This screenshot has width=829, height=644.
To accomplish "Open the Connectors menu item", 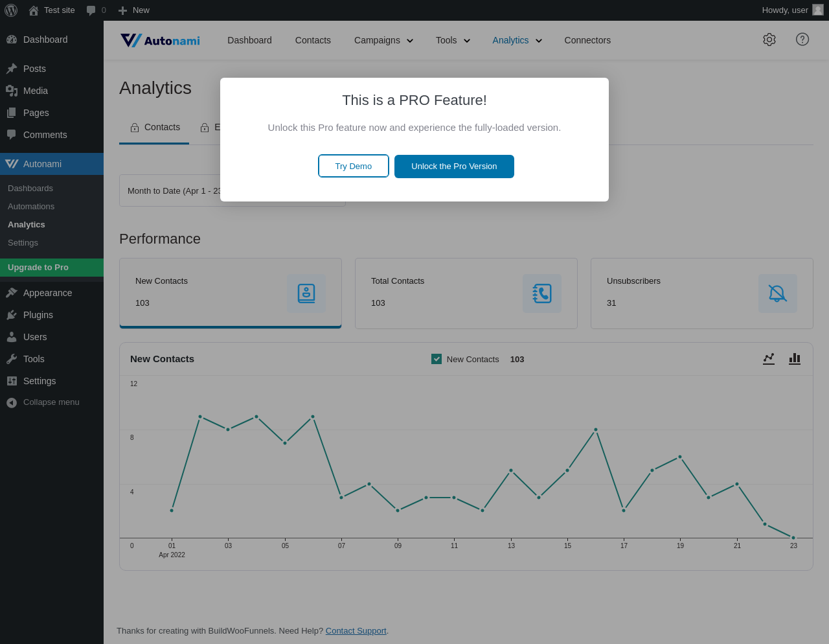I will tap(587, 40).
